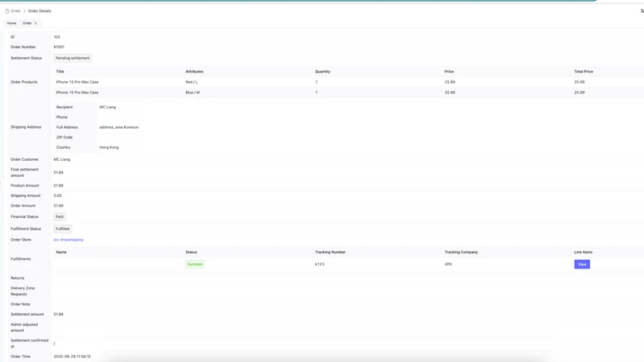Click the Product Amount value 51.98
The height and width of the screenshot is (362, 644).
(x=58, y=186)
